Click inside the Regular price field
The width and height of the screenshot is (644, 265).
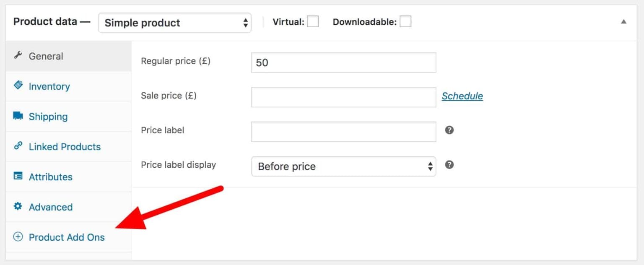(x=343, y=62)
